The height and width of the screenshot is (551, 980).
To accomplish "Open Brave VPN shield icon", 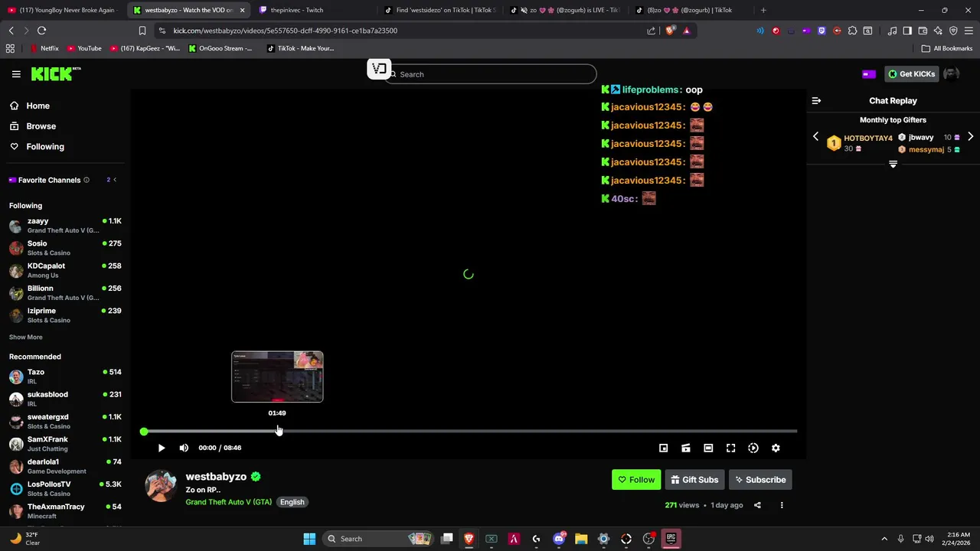I will (953, 31).
